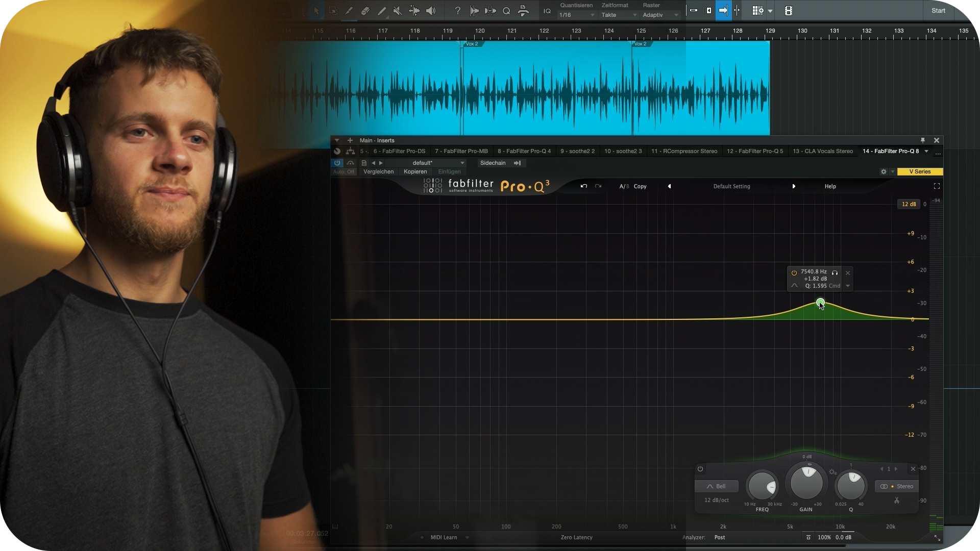
Task: Select the arrow pointer tool
Action: 316,11
